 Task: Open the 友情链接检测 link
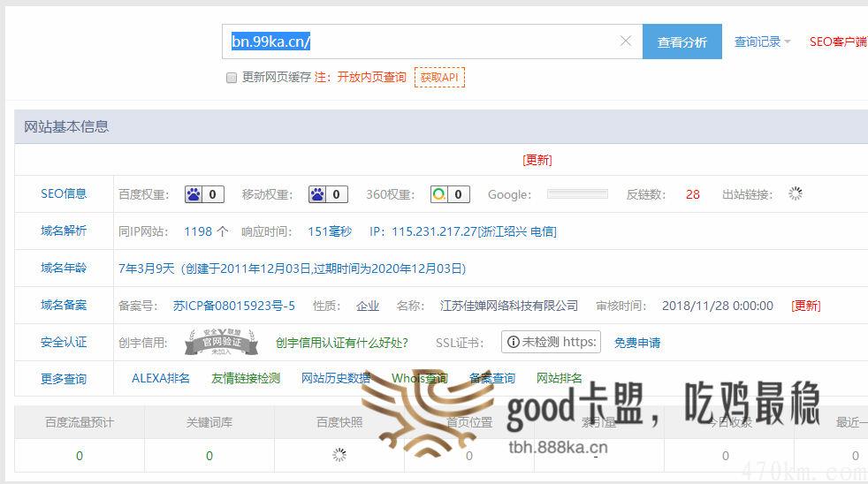click(x=246, y=378)
